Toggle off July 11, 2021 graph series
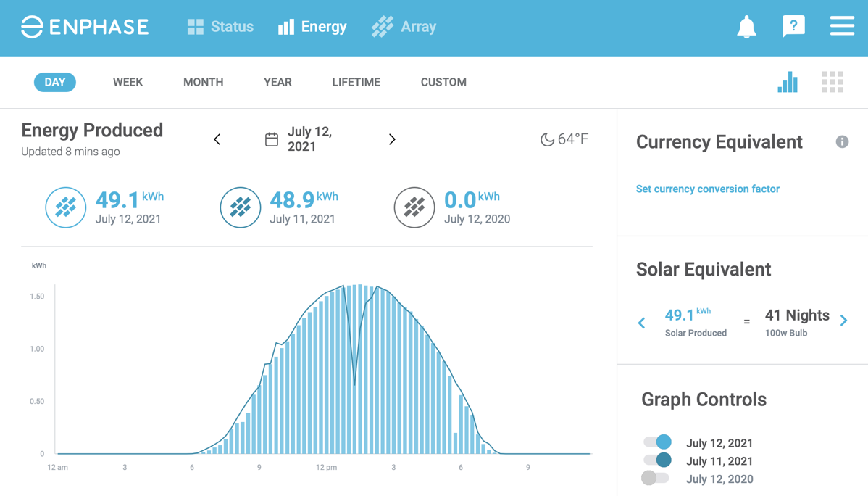This screenshot has height=496, width=868. pyautogui.click(x=657, y=460)
